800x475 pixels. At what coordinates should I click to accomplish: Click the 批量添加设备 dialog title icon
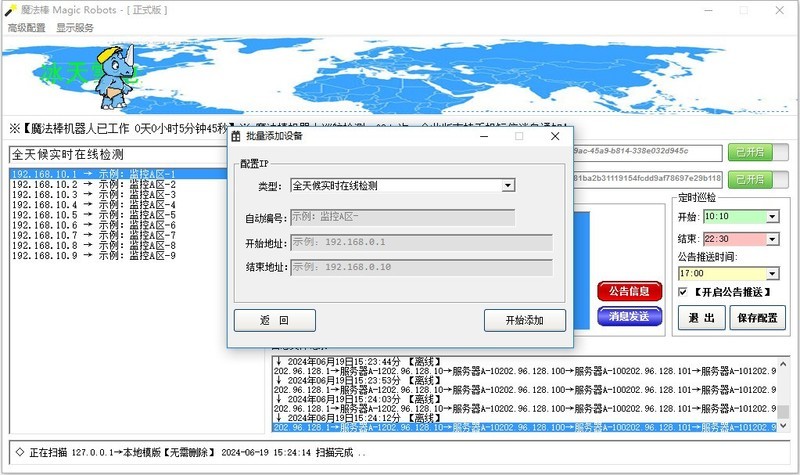[x=236, y=136]
